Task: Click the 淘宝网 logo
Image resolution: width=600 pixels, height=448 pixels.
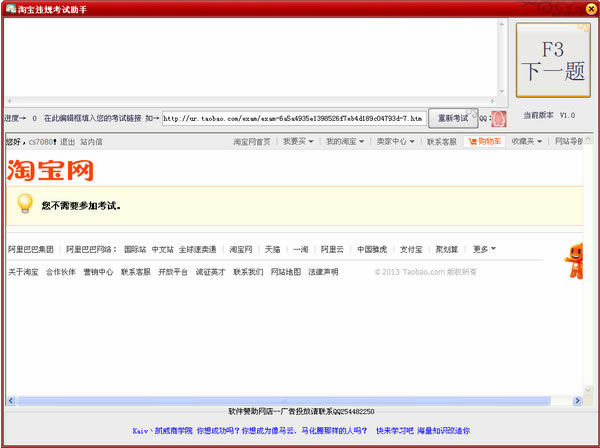Action: [51, 170]
